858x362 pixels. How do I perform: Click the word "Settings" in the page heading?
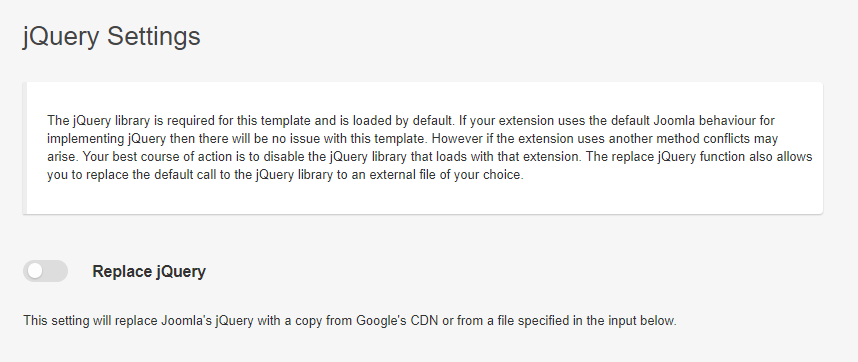pos(154,37)
